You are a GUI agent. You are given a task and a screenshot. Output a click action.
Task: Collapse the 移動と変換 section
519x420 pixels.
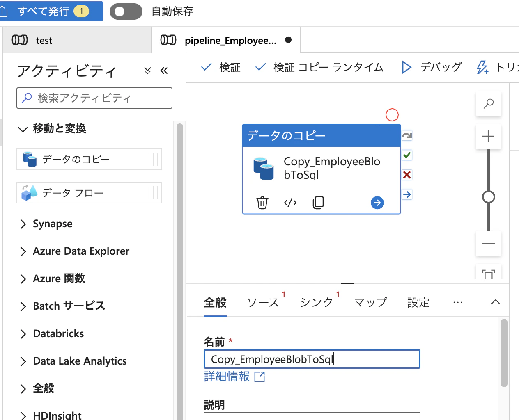[x=23, y=129]
